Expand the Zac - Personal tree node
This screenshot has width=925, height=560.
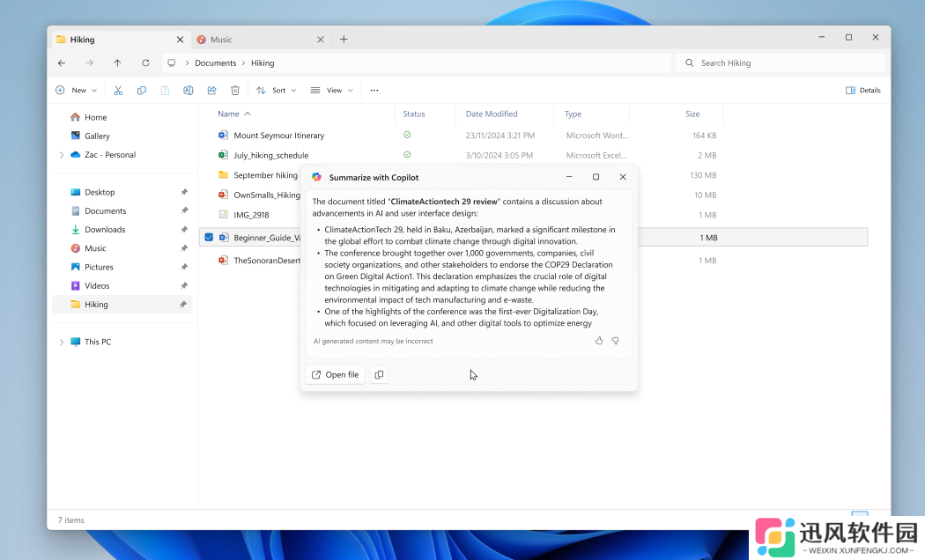(x=62, y=155)
